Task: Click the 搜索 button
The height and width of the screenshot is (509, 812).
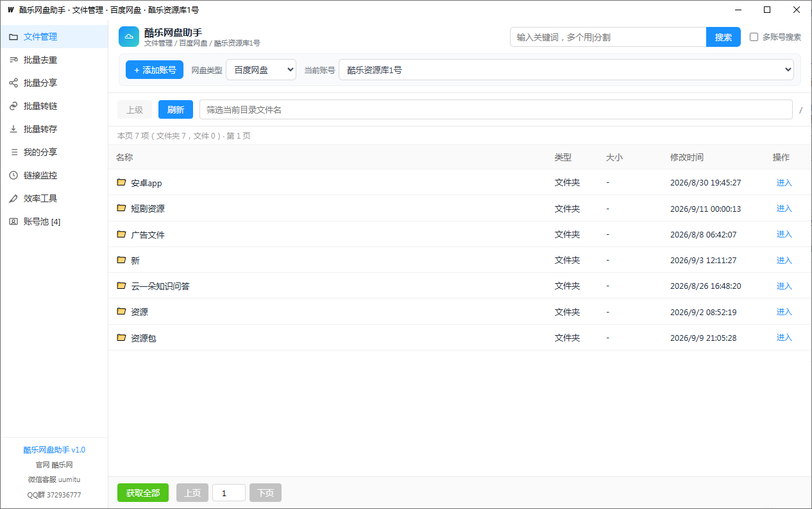Action: pos(723,37)
